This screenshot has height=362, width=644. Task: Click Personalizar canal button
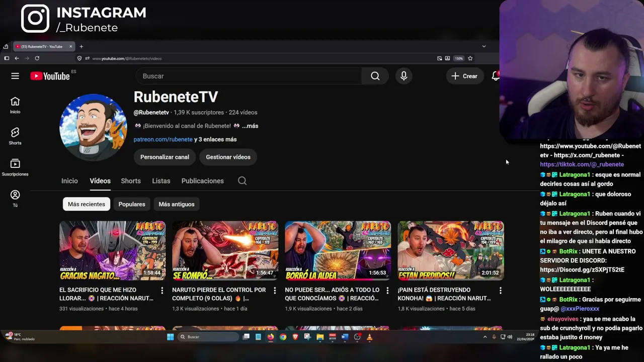pos(165,157)
